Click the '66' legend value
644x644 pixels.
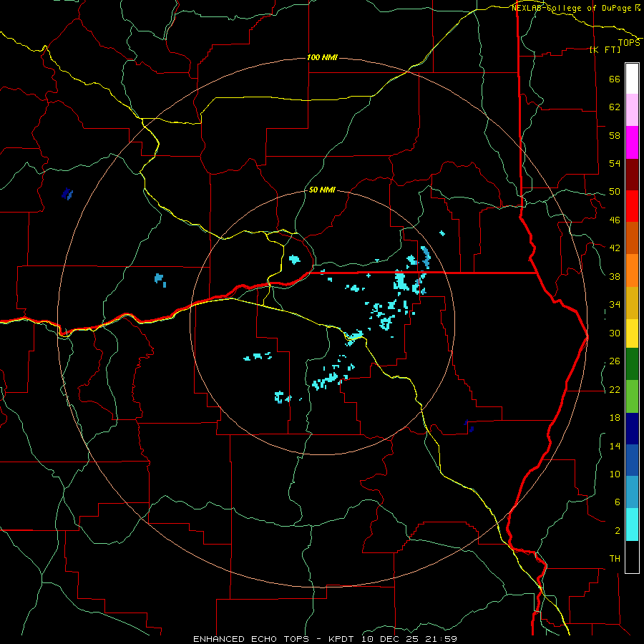(x=615, y=79)
